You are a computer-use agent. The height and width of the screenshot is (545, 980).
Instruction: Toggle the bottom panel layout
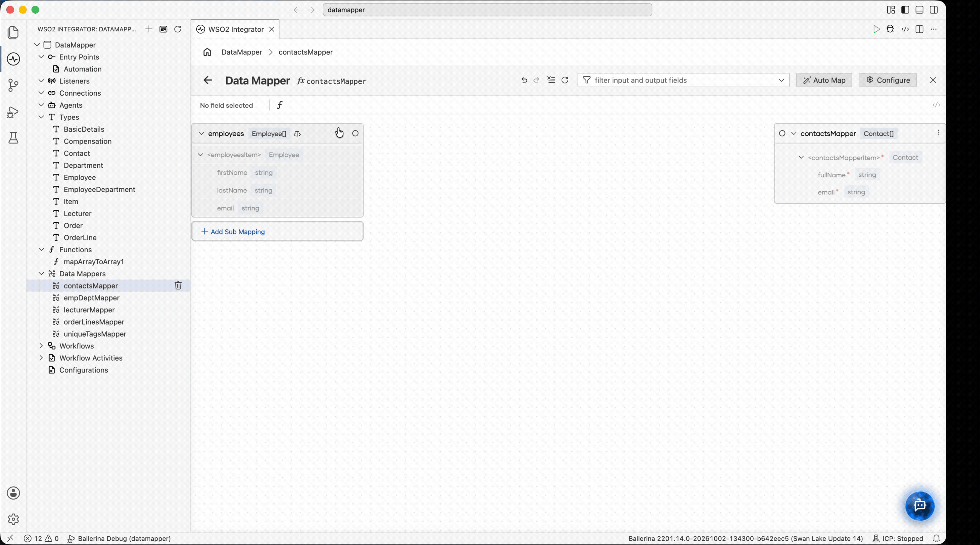coord(919,10)
